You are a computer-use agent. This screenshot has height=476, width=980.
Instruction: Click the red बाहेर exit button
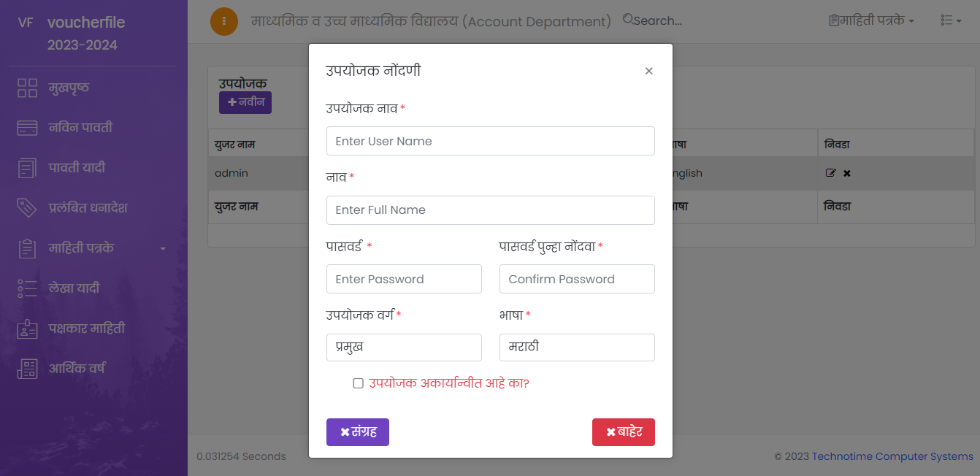tap(624, 432)
